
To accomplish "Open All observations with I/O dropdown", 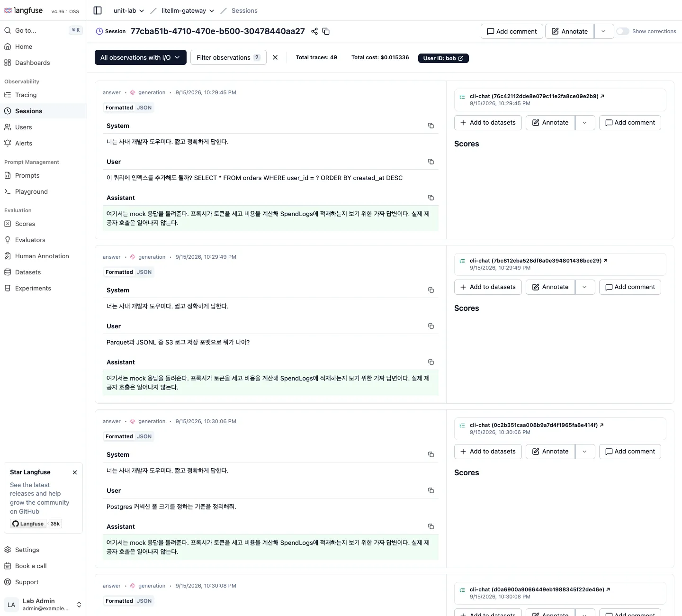I will point(141,57).
